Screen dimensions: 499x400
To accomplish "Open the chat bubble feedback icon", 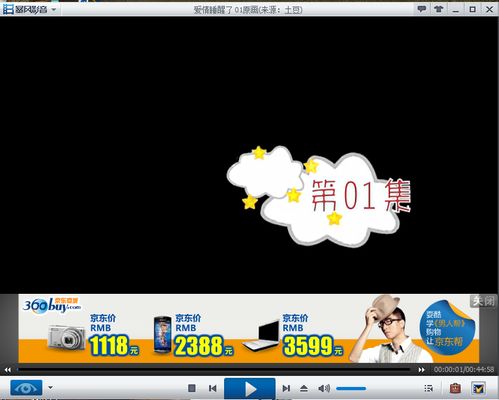I will click(x=422, y=9).
